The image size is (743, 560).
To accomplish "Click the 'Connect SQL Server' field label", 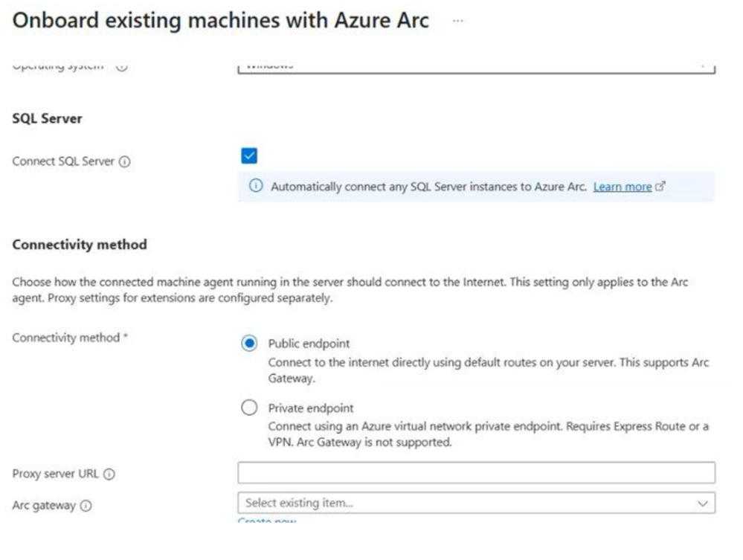I will click(x=63, y=161).
